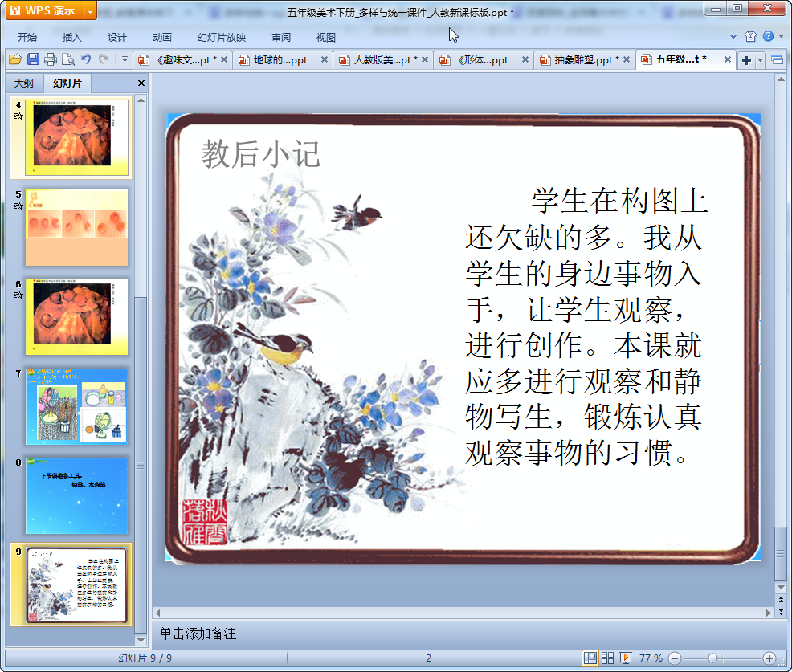This screenshot has height=672, width=792.
Task: Open the 开始 menu tab
Action: point(27,37)
